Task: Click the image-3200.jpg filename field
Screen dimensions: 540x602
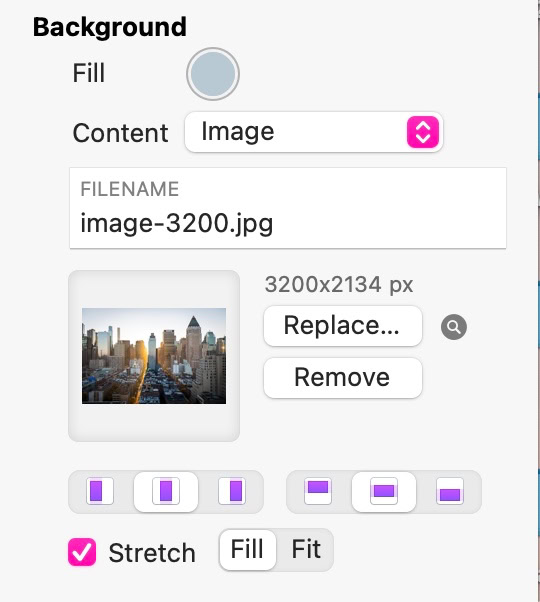Action: [x=288, y=208]
